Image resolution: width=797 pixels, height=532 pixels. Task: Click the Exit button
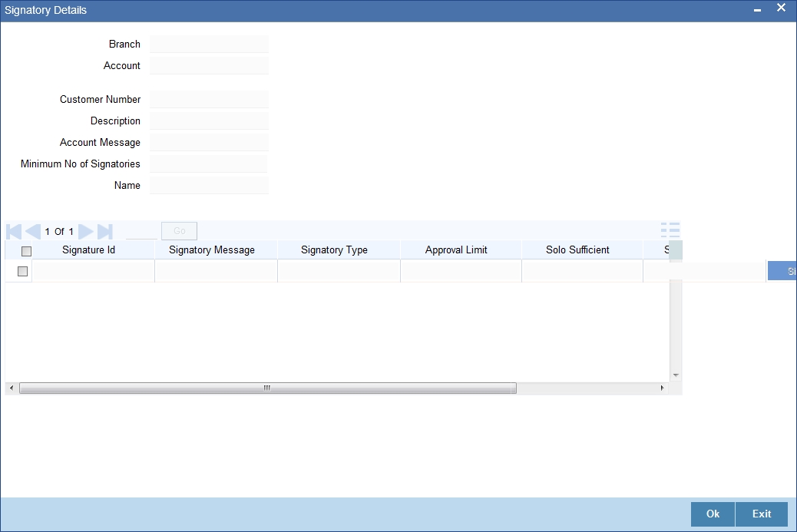[762, 514]
